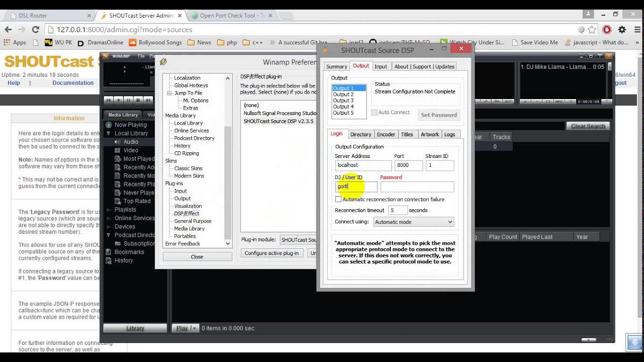Click red extension icon in Chrome toolbar
The width and height of the screenshot is (644, 362).
(x=607, y=30)
